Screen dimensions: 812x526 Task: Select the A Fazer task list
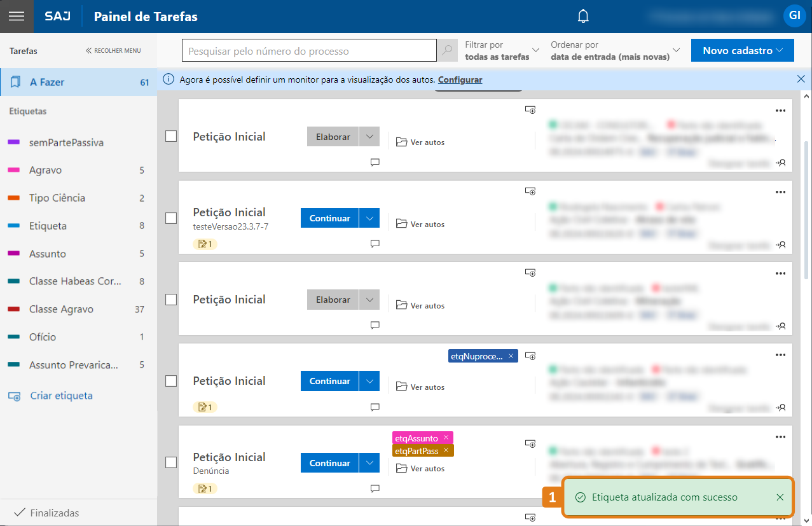78,82
